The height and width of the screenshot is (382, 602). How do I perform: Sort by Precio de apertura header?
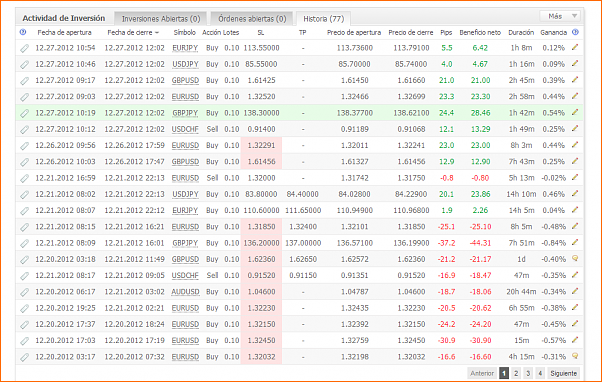354,33
